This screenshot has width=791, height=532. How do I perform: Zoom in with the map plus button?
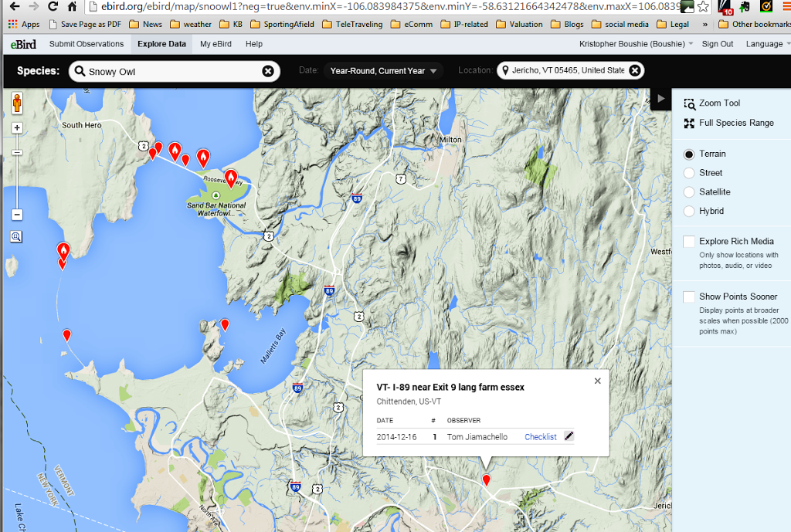(x=17, y=127)
